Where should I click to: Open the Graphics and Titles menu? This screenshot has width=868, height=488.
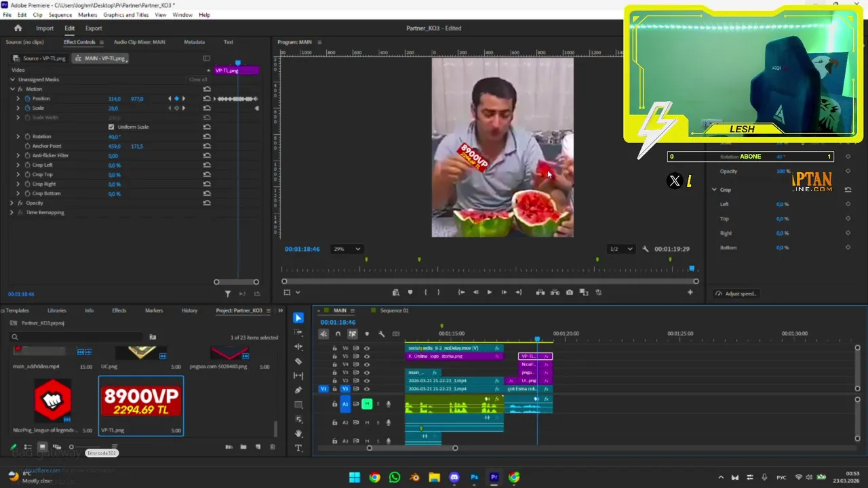pos(126,15)
